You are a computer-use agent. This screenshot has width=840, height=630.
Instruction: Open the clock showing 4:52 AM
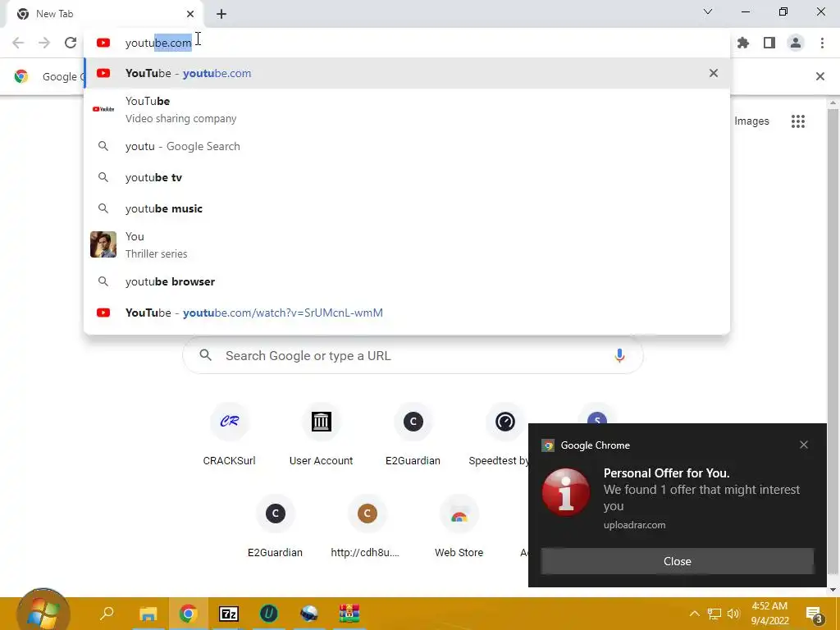(769, 614)
